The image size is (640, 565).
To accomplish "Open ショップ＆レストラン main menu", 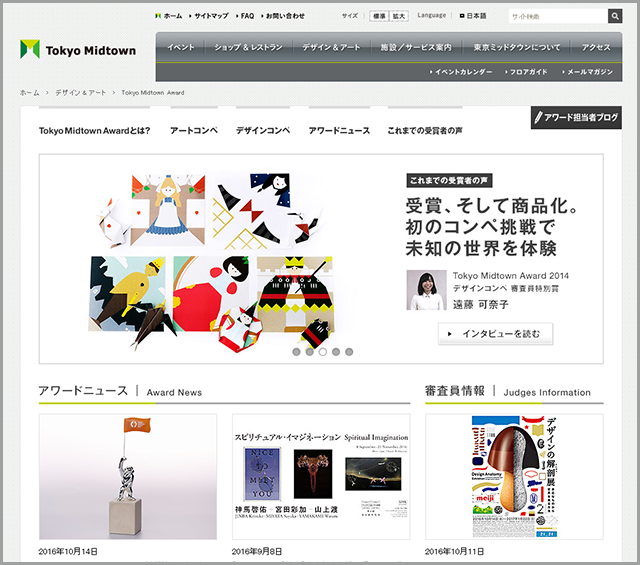I will [x=249, y=47].
